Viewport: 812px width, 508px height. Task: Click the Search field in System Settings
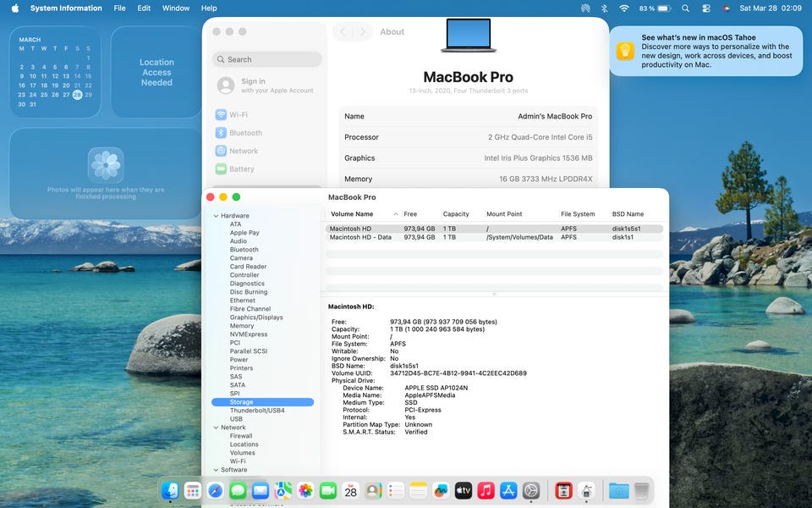266,59
